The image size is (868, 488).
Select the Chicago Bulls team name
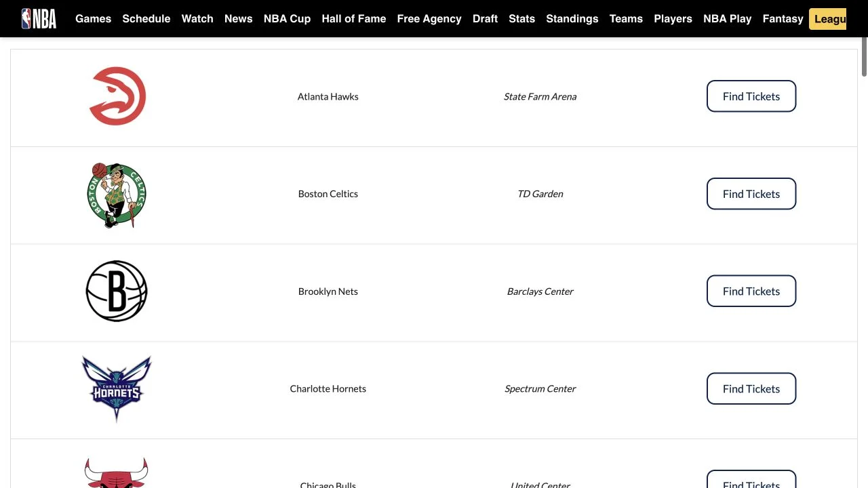tap(328, 484)
